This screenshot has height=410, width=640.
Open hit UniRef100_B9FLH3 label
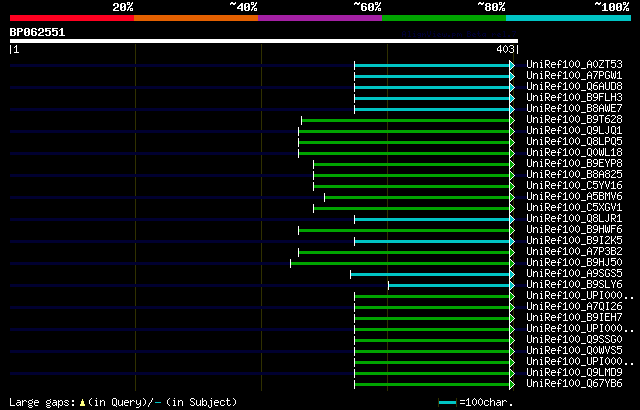574,98
